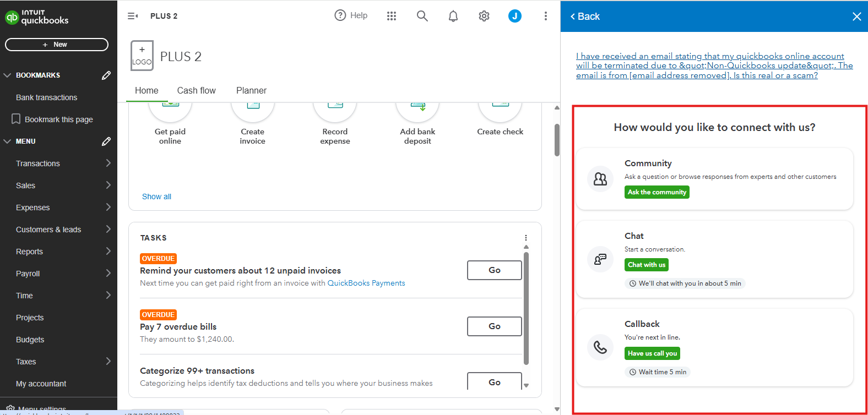This screenshot has height=415, width=868.
Task: Open the notifications bell
Action: 453,16
